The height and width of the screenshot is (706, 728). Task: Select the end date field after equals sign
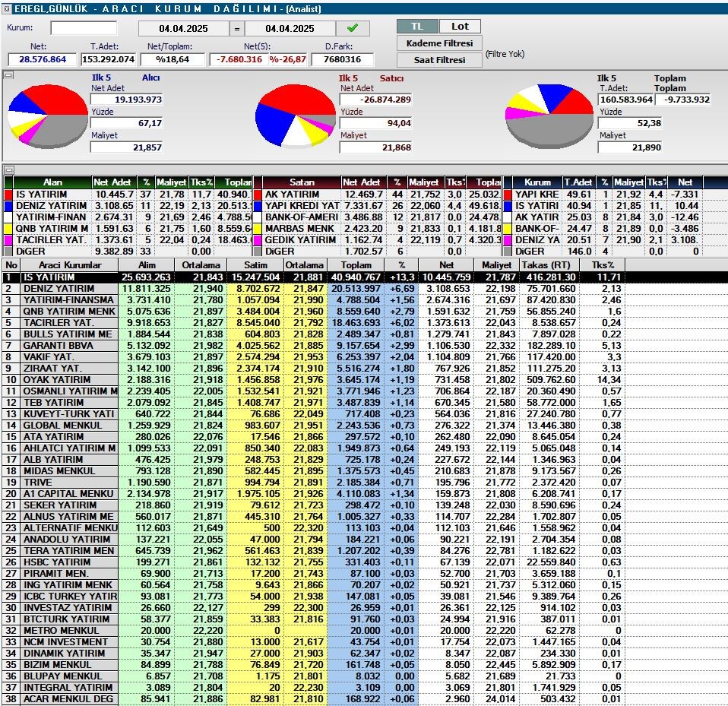pyautogui.click(x=290, y=29)
